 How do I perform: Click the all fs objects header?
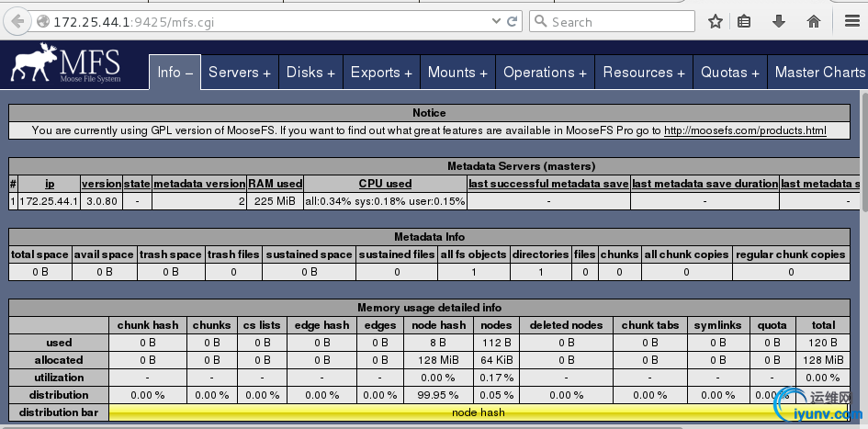coord(473,254)
